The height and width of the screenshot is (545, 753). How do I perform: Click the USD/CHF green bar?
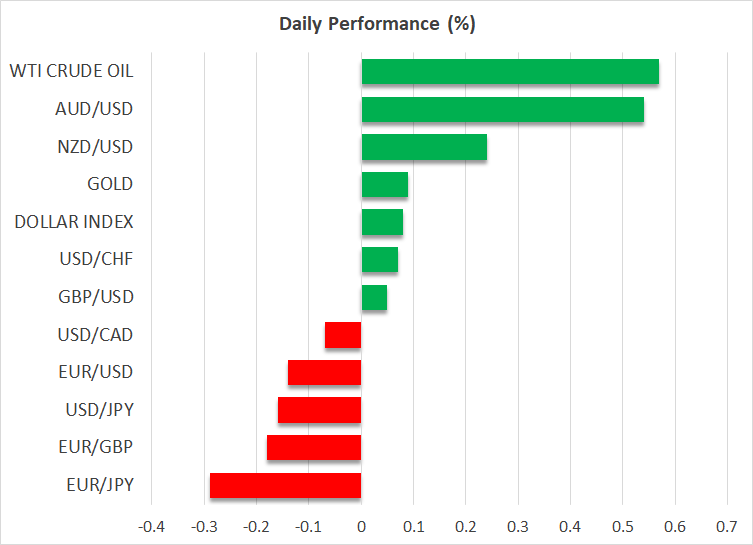(379, 260)
